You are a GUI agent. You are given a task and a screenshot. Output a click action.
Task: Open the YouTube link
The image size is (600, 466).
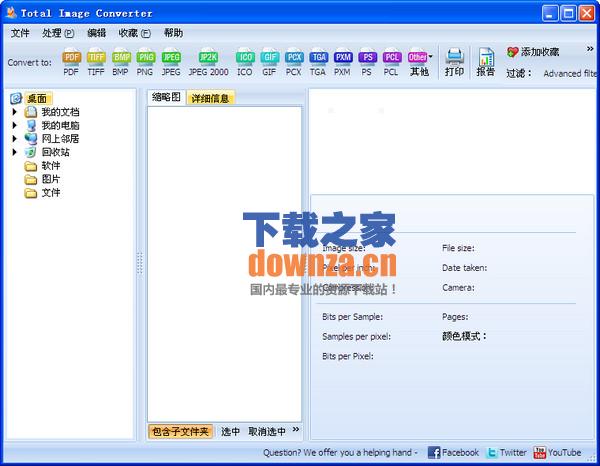click(x=557, y=453)
